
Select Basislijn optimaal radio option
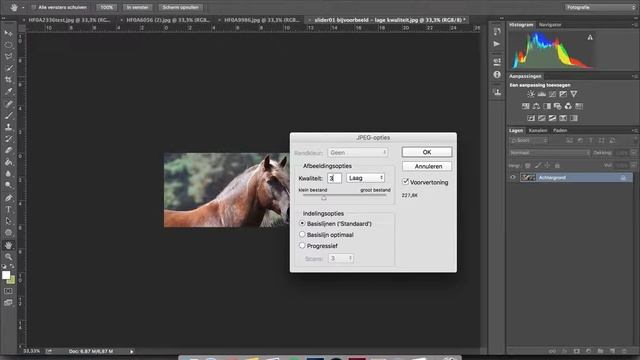coord(302,234)
